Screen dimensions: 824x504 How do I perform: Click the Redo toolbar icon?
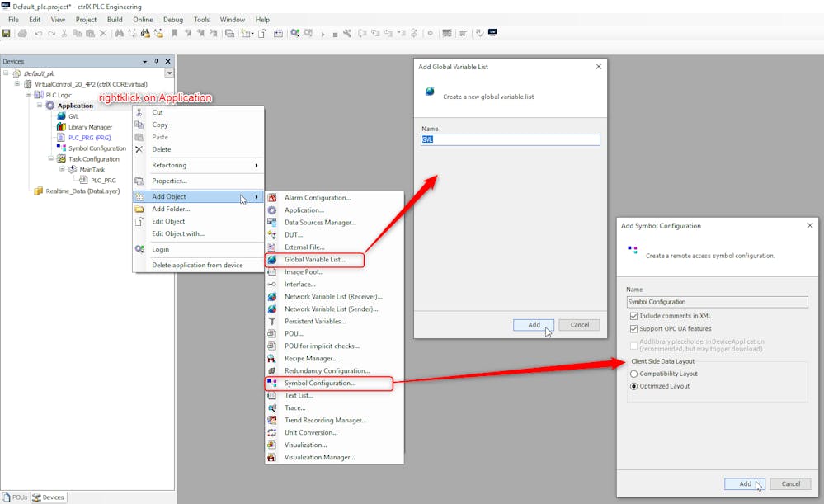[51, 33]
